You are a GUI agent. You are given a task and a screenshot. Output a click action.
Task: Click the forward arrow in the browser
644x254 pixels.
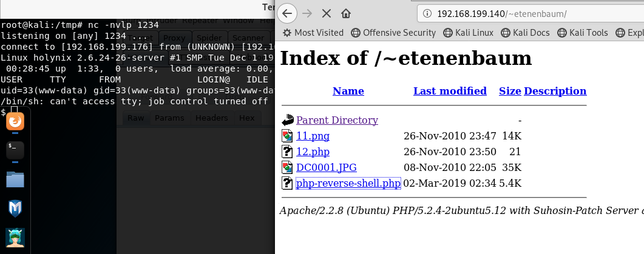click(x=307, y=13)
